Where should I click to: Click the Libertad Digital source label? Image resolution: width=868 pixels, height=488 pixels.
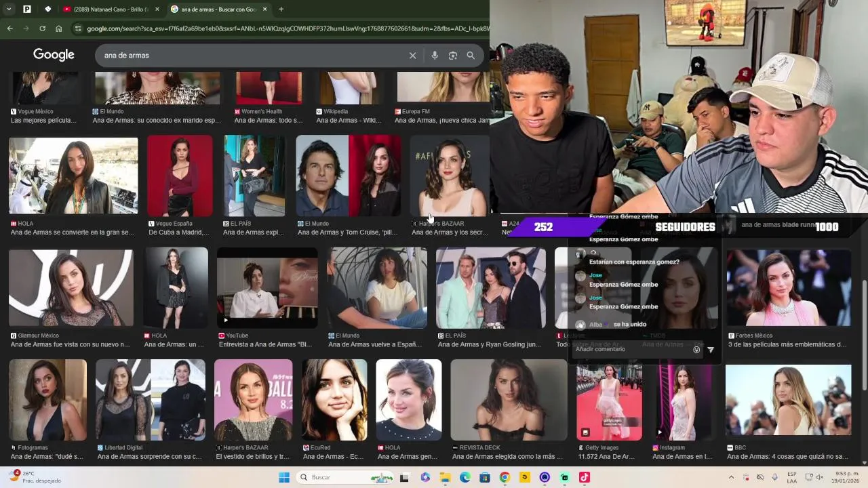(119, 448)
